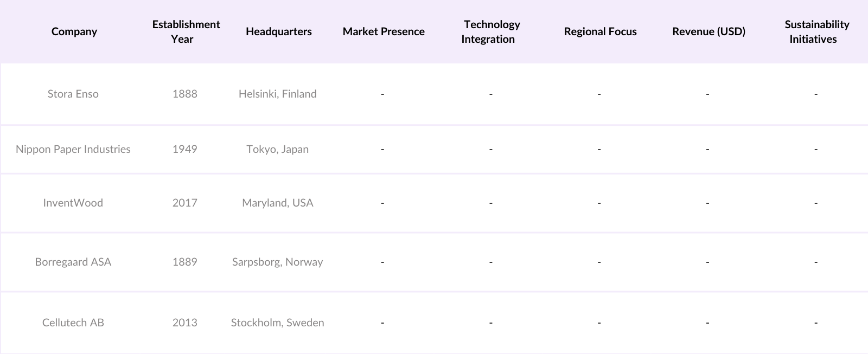The image size is (868, 354).
Task: Click the Maryland, USA headquarters cell
Action: pos(277,203)
